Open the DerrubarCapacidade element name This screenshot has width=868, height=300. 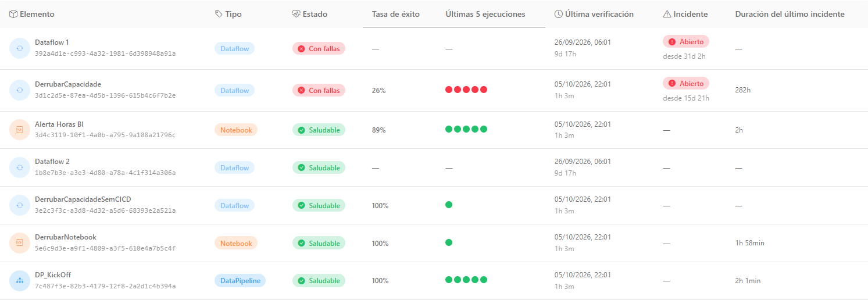68,84
